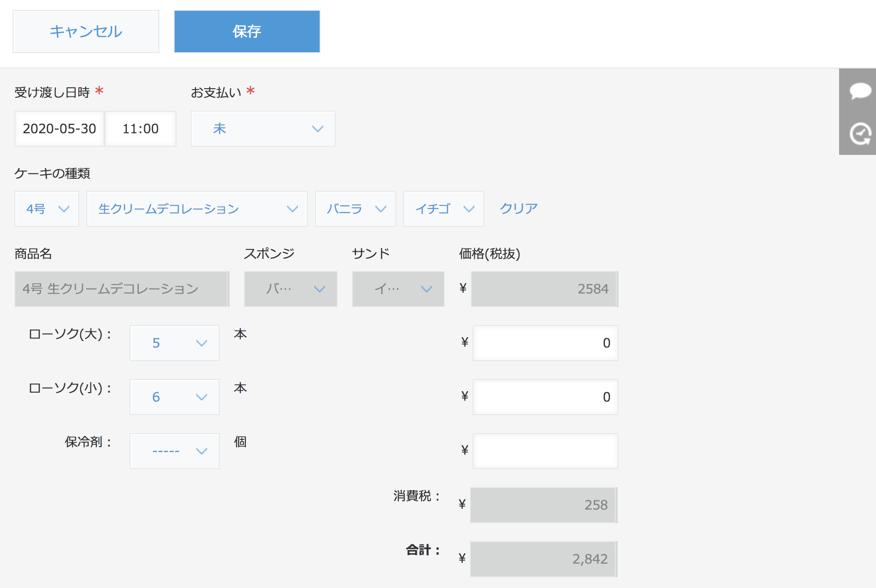This screenshot has height=588, width=876.
Task: Open the history clock icon
Action: click(859, 134)
